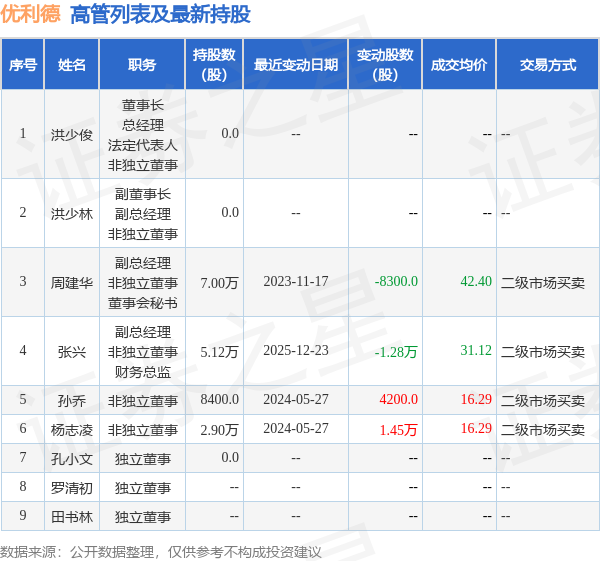Click the name 洪少林
Screen dimensions: 600x561
pos(72,214)
